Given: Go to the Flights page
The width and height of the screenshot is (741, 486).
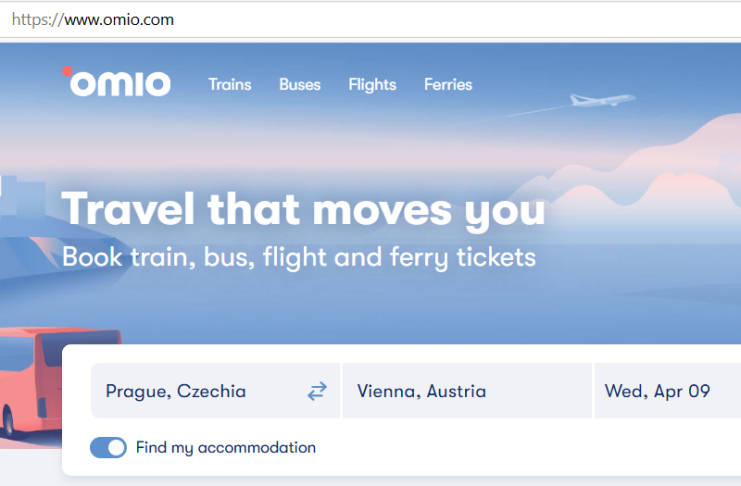Looking at the screenshot, I should point(372,85).
